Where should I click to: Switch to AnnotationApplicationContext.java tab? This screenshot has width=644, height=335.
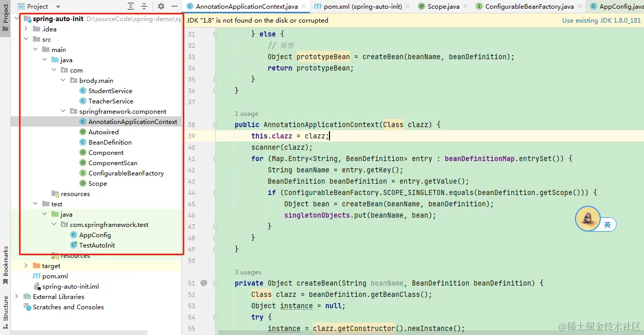(247, 7)
